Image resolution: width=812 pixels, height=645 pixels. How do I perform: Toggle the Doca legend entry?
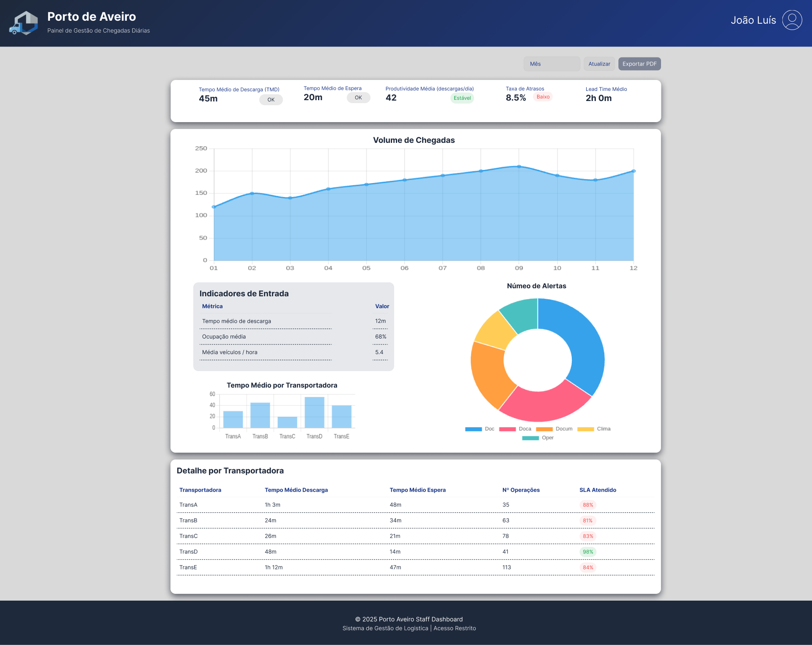(517, 429)
